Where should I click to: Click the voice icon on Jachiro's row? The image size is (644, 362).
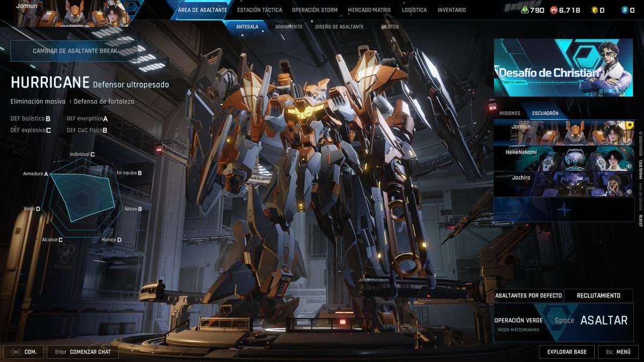tap(630, 191)
